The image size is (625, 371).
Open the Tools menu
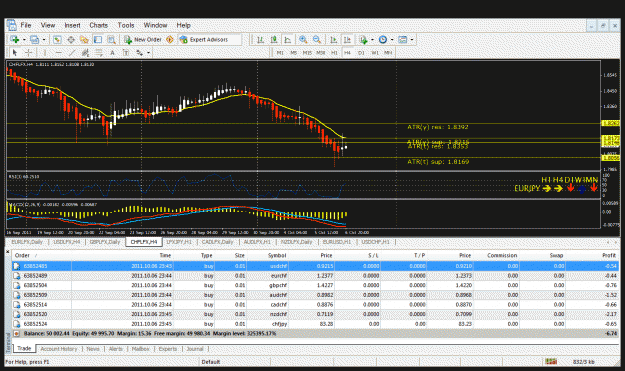pyautogui.click(x=126, y=25)
